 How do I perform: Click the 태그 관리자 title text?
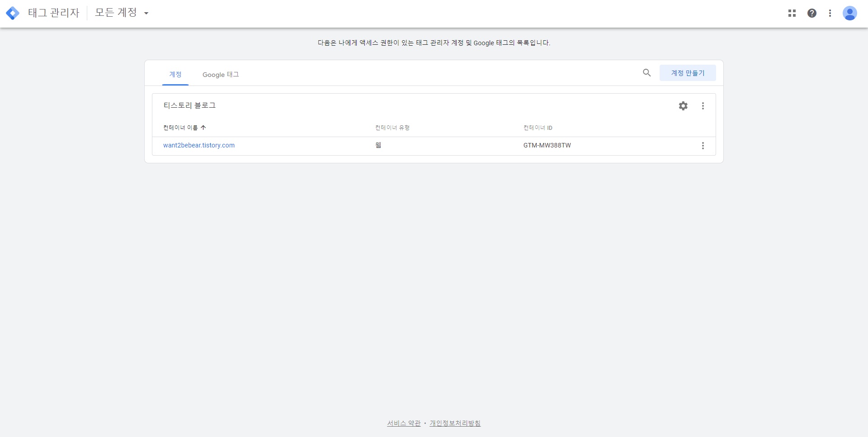pos(54,13)
